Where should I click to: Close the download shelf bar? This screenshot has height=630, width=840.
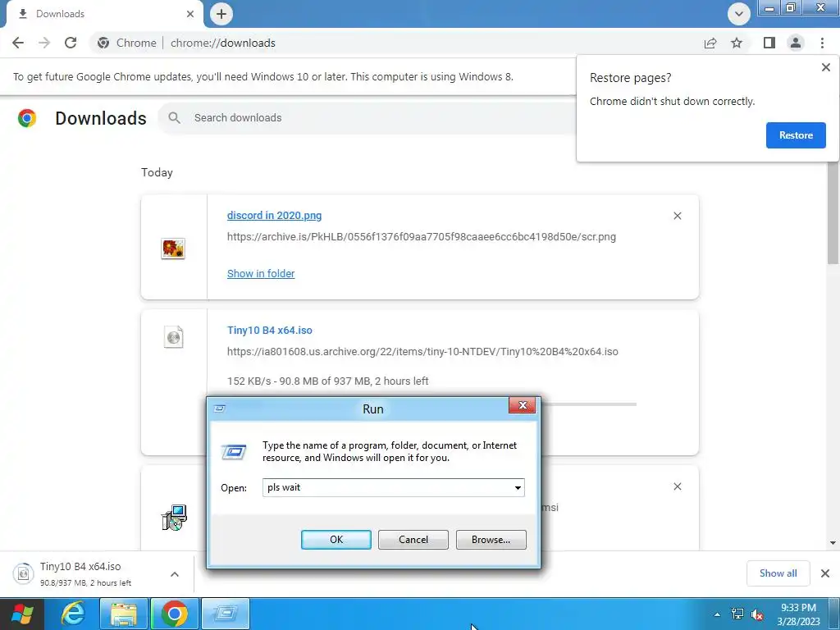(825, 573)
